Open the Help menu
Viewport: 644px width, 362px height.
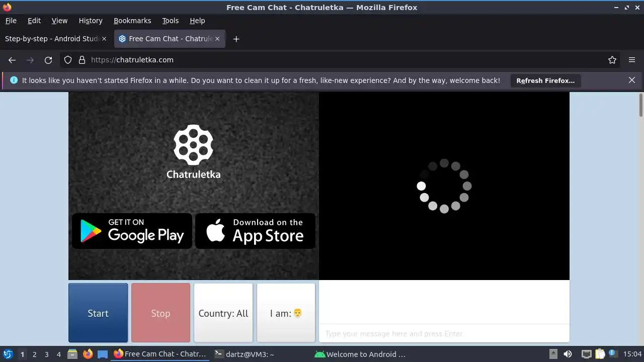coord(197,21)
